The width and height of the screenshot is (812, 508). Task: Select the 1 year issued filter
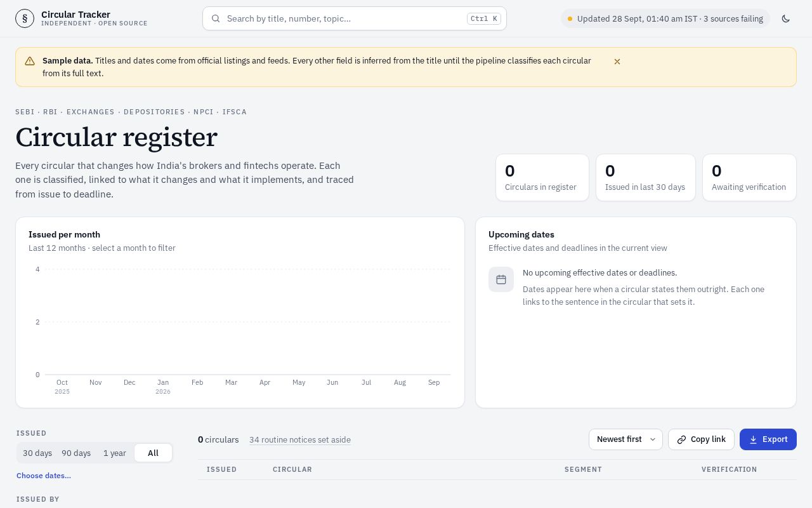tap(115, 453)
